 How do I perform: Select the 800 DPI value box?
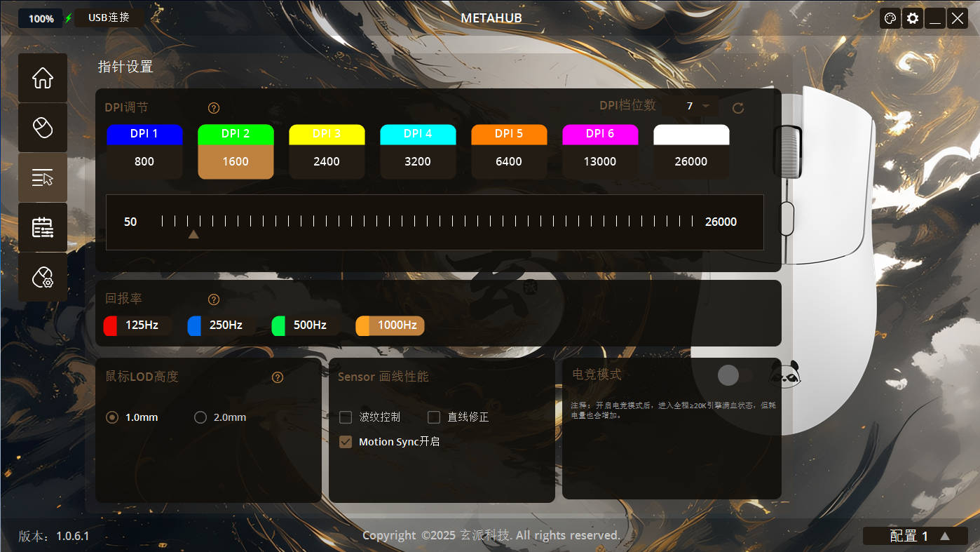click(x=144, y=162)
